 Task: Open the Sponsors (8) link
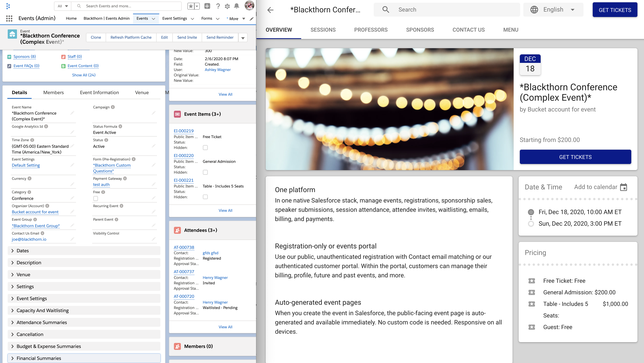(x=24, y=57)
